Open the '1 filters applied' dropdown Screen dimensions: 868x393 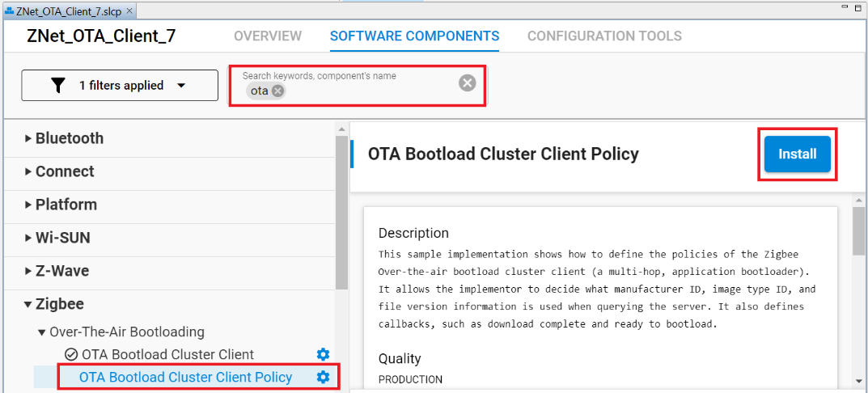(181, 86)
